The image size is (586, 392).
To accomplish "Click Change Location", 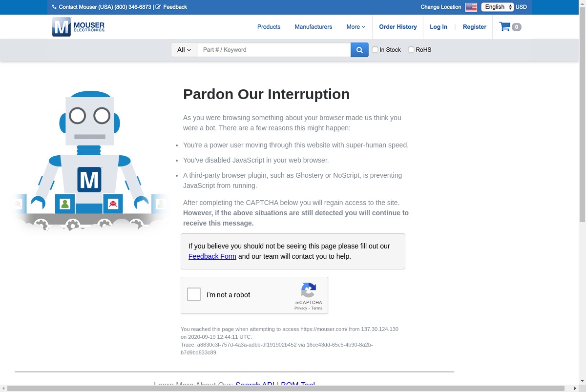I will click(441, 7).
